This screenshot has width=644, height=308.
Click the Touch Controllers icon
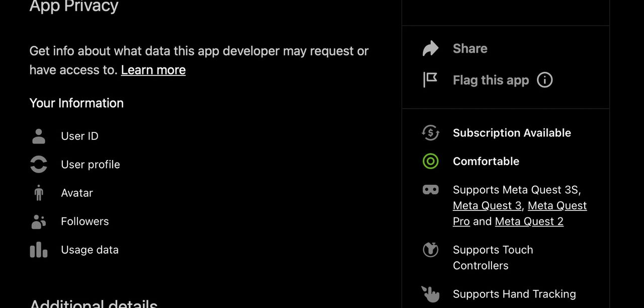[x=430, y=250]
